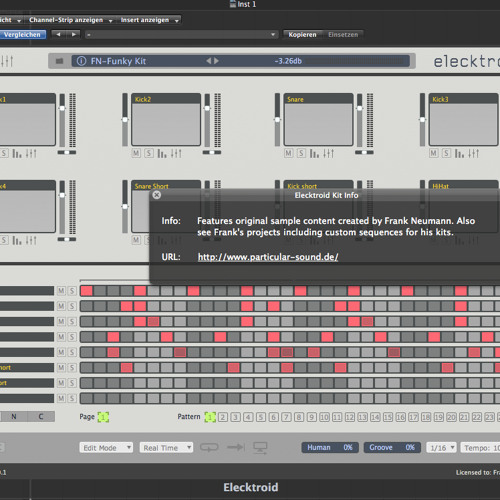The image size is (500, 500).
Task: Select pattern 2
Action: [x=223, y=417]
